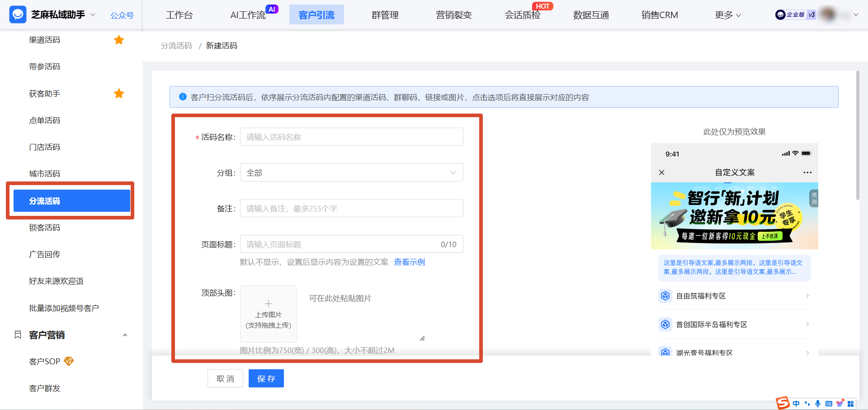Screen dimensions: 868x410
Task: Open the 销售CRM tab
Action: pos(660,15)
